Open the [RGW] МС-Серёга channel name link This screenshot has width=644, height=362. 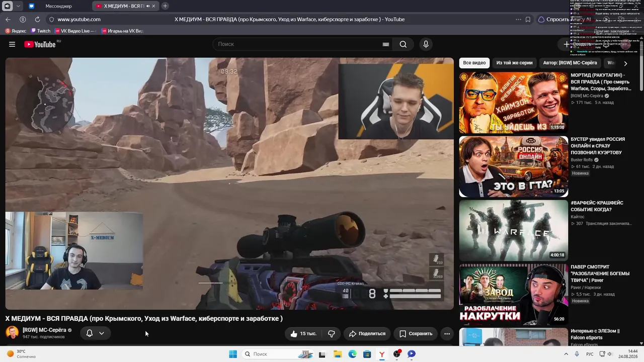(x=44, y=330)
